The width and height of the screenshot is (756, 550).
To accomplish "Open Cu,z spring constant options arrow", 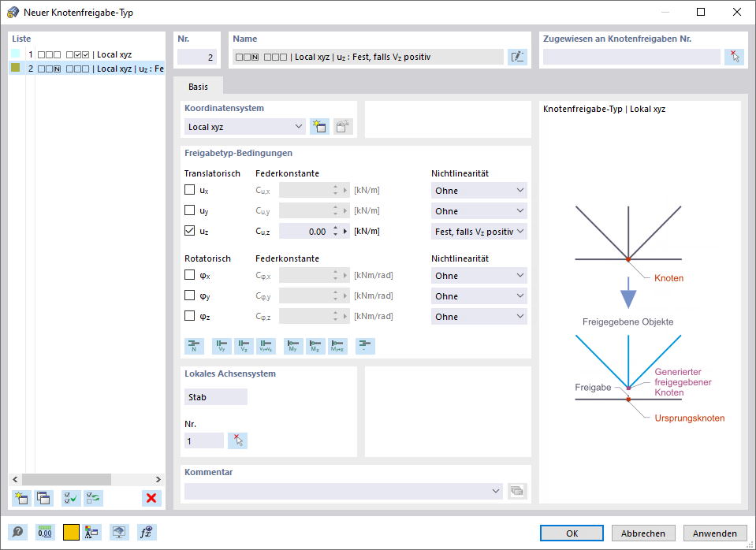I will tap(345, 232).
